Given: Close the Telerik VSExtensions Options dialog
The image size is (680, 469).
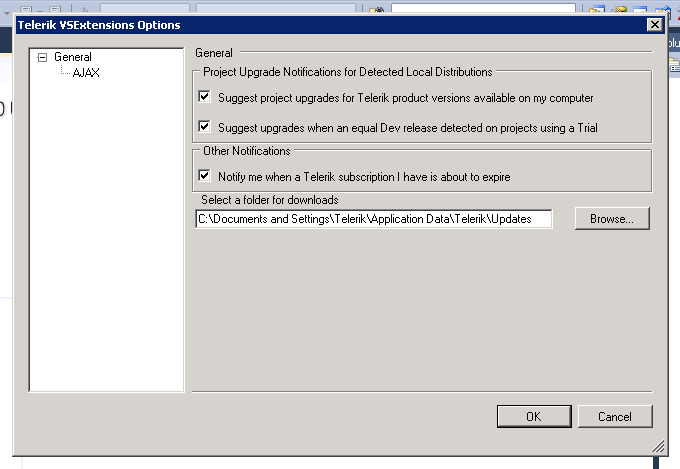Looking at the screenshot, I should pos(654,25).
